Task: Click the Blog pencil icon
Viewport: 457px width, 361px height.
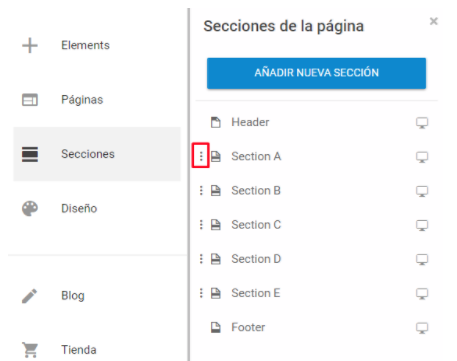Action: [29, 296]
